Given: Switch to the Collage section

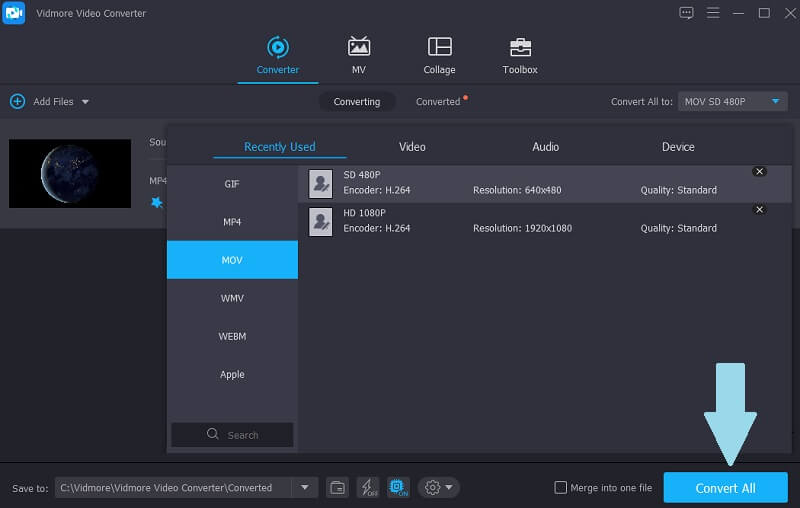Looking at the screenshot, I should (x=439, y=55).
